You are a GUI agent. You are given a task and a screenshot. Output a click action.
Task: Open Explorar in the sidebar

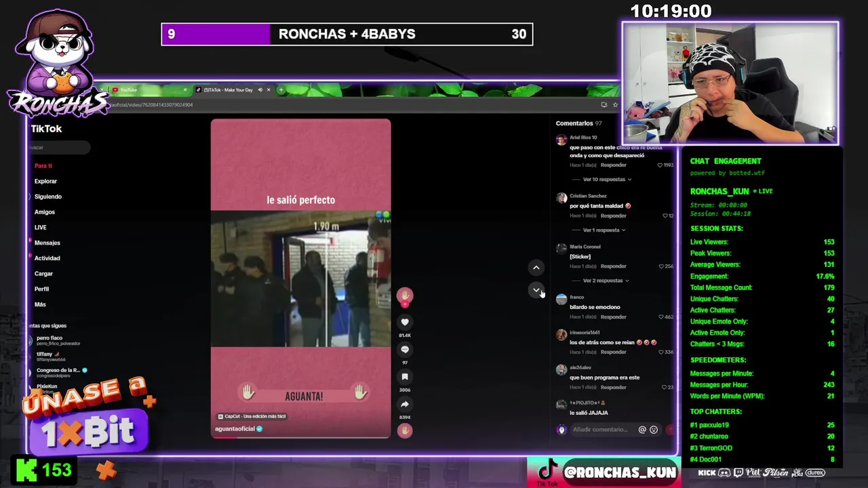pos(45,181)
